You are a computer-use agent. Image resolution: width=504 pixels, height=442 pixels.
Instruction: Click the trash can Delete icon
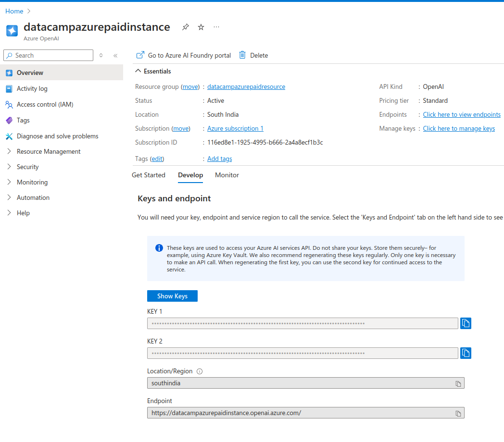coord(242,55)
